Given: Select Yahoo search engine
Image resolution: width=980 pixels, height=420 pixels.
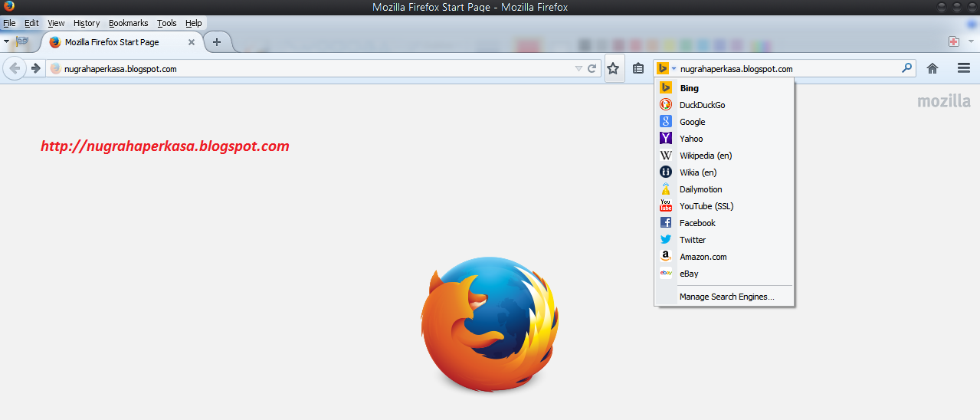Looking at the screenshot, I should click(724, 139).
